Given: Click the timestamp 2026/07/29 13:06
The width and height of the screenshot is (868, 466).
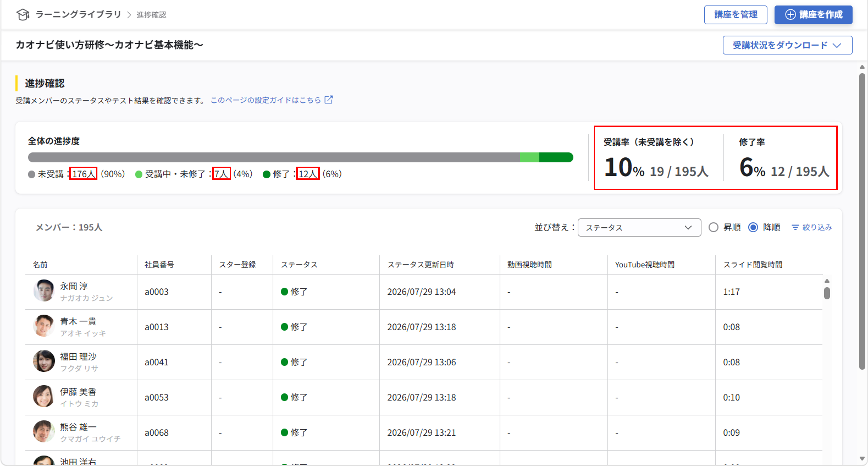Looking at the screenshot, I should coord(422,363).
